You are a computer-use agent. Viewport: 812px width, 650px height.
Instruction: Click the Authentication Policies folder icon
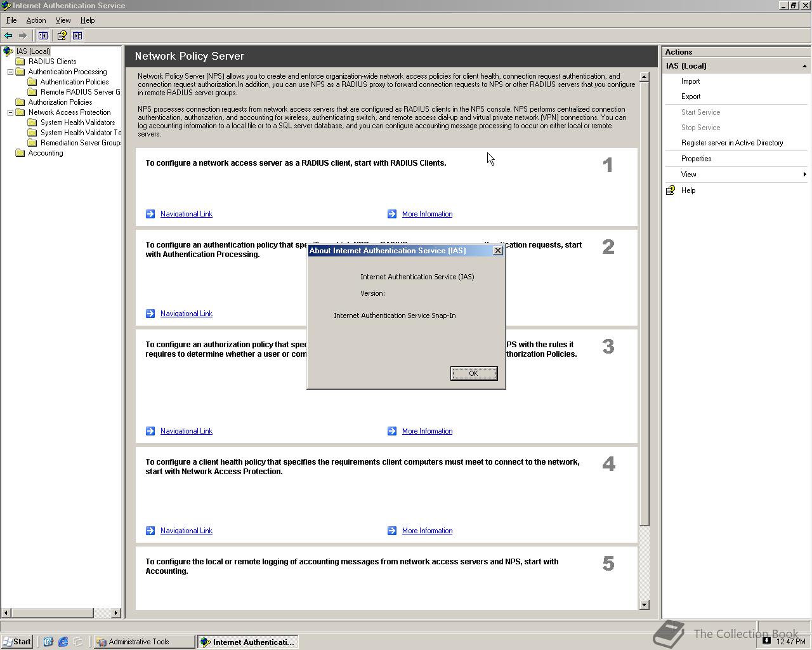(32, 82)
